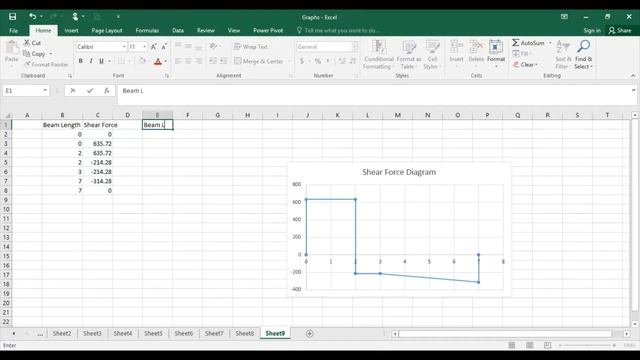
Task: Confirm entry with the checkmark
Action: point(90,91)
